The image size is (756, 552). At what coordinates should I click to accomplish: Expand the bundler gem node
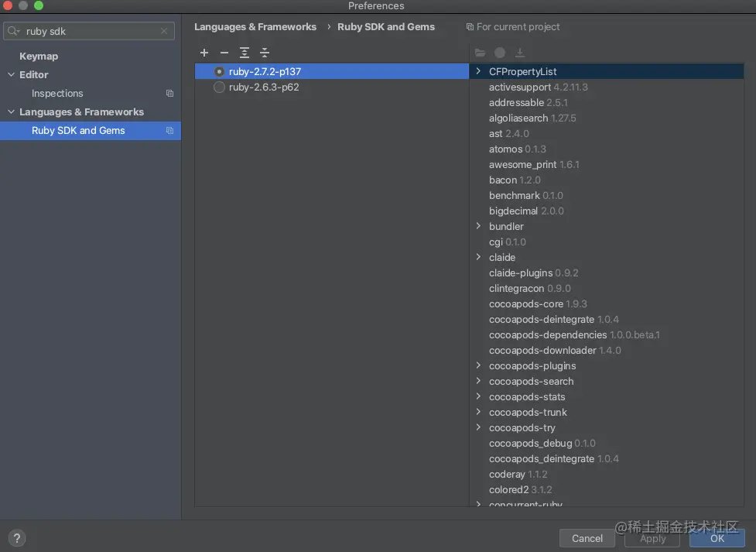pos(478,226)
